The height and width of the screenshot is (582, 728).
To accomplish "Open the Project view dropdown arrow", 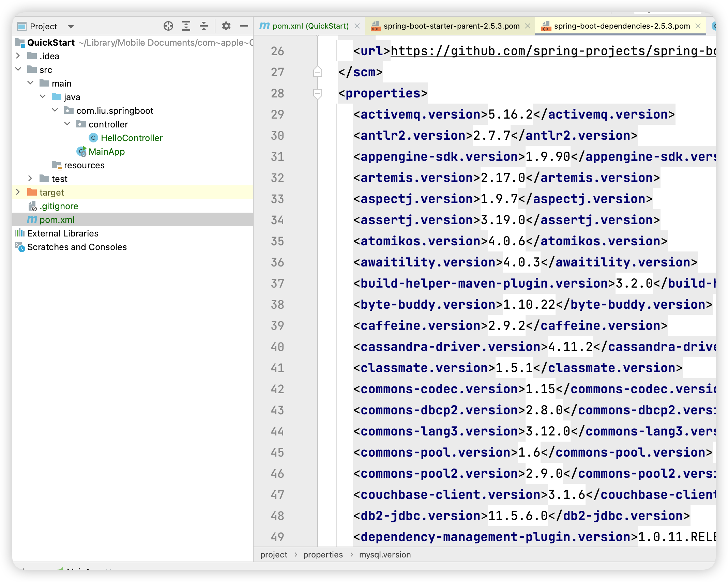I will 71,27.
